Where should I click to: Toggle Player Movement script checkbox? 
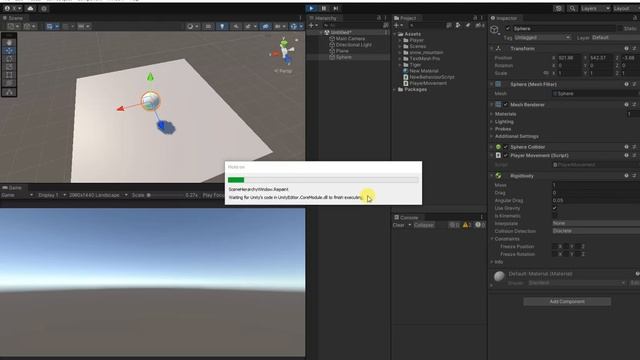[506, 156]
